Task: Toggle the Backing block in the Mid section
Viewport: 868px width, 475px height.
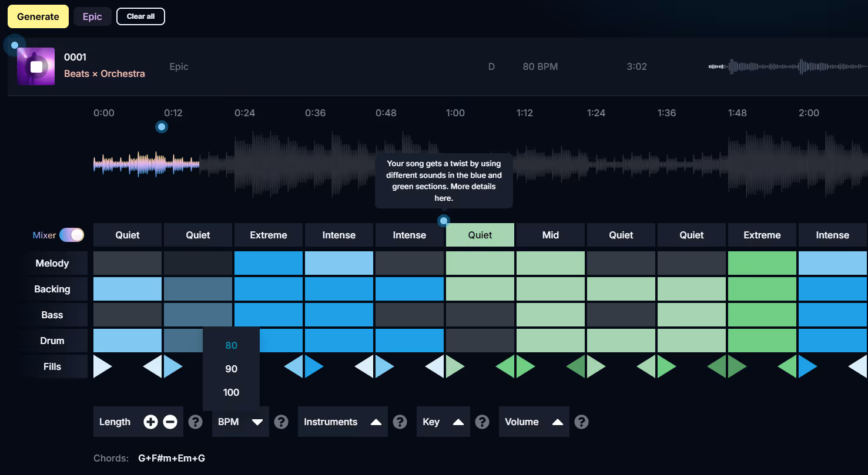Action: 551,289
